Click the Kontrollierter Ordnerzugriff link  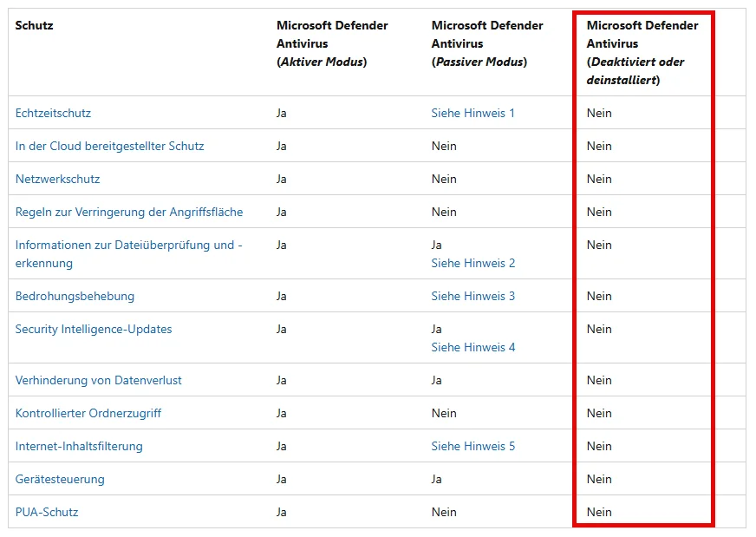coord(88,413)
